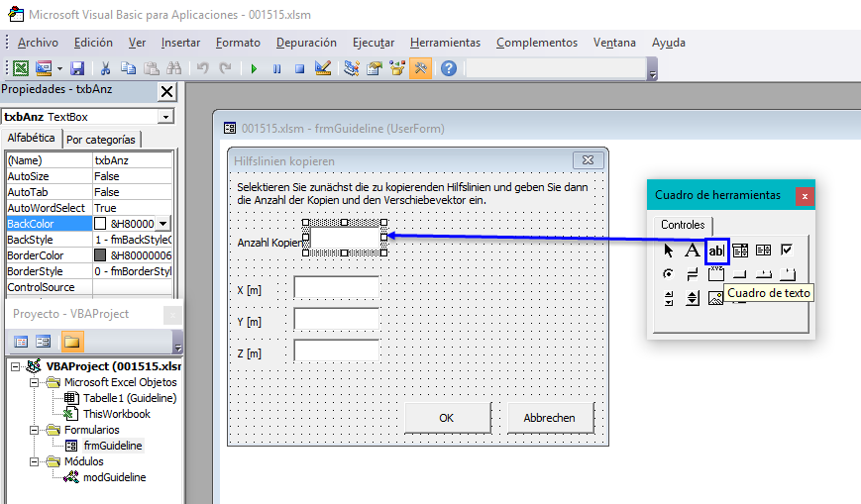The width and height of the screenshot is (861, 504).
Task: Click the BorderColor gray color swatch
Action: click(100, 255)
